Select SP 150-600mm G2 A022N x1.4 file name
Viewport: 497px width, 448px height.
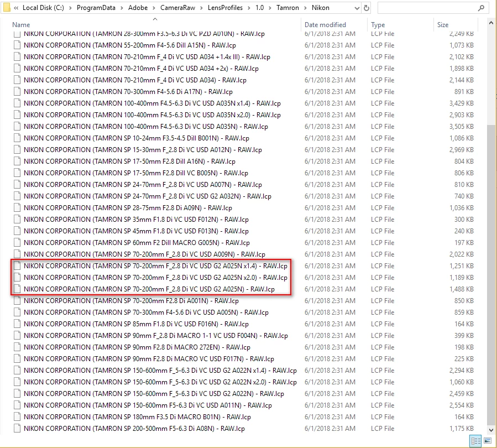pos(160,371)
